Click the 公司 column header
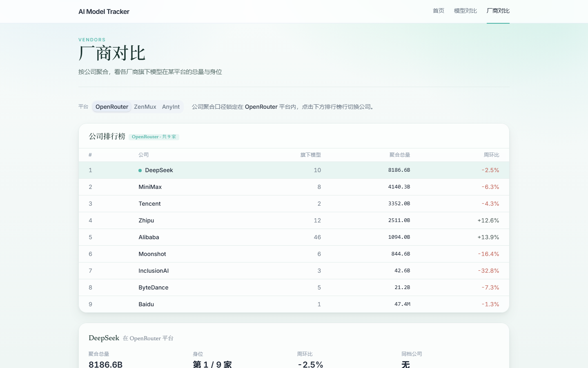 click(143, 155)
